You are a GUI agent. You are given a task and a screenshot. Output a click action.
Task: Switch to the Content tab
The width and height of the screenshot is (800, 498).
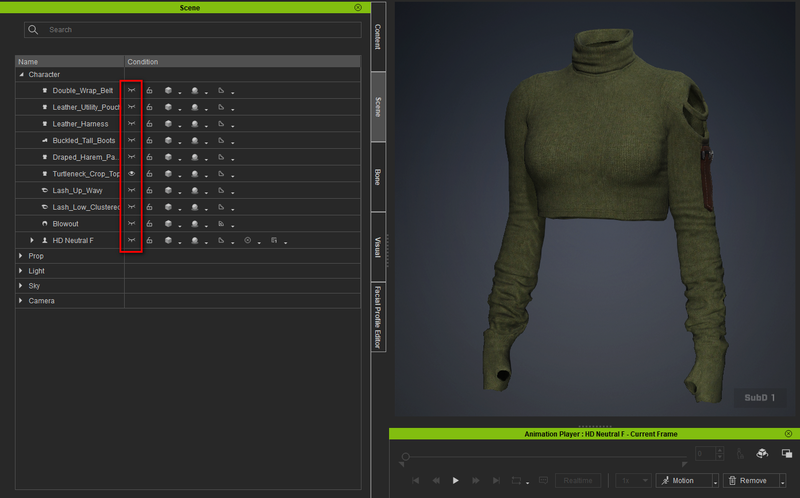[378, 36]
